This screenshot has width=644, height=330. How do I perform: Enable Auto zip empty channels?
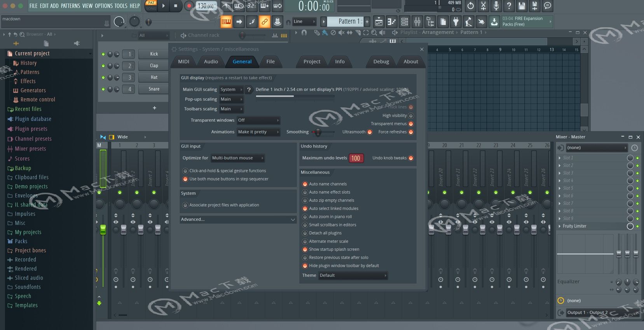(305, 200)
